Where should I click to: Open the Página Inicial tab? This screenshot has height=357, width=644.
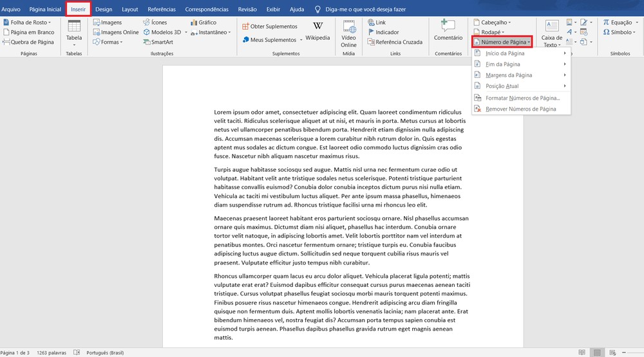[45, 9]
